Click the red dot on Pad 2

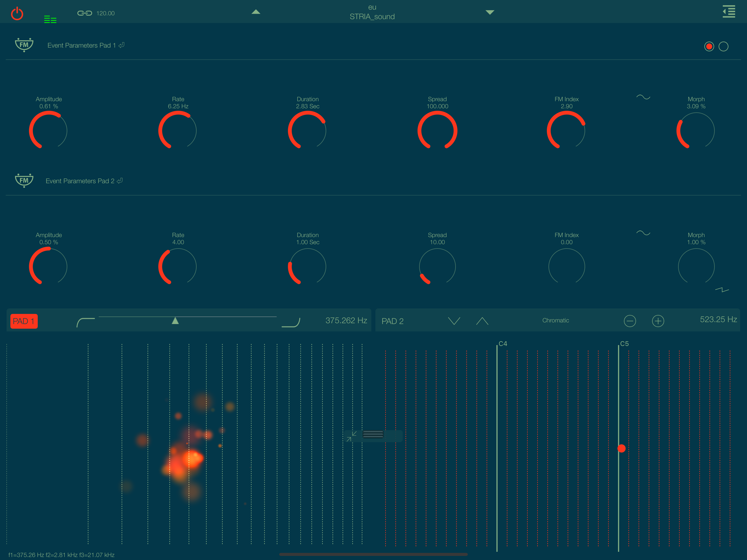621,448
